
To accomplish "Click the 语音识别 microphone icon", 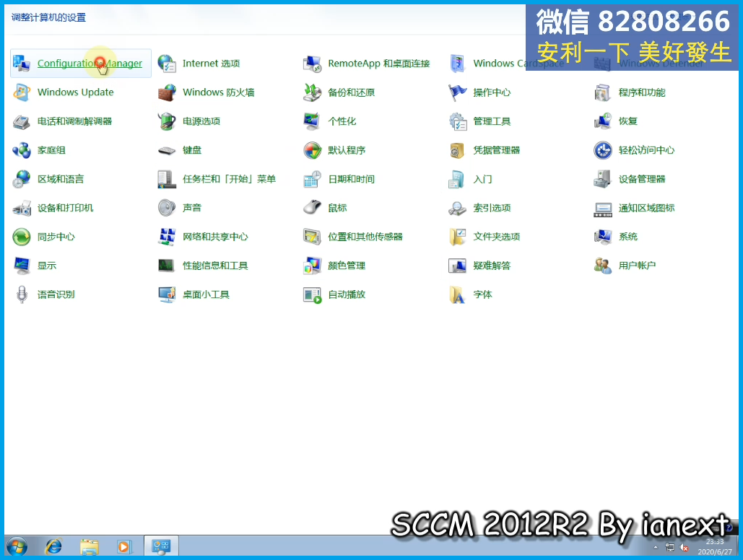I will click(x=22, y=294).
